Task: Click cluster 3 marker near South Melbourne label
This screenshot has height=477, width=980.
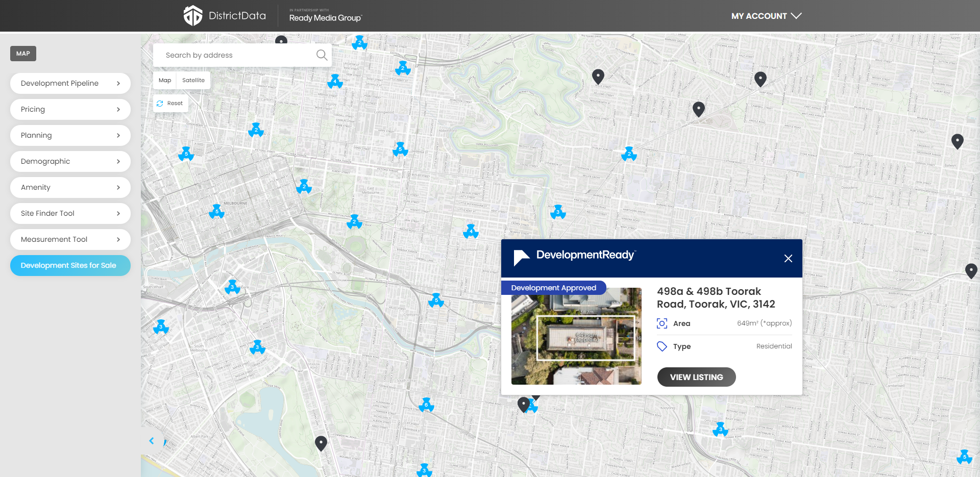Action: pyautogui.click(x=257, y=347)
